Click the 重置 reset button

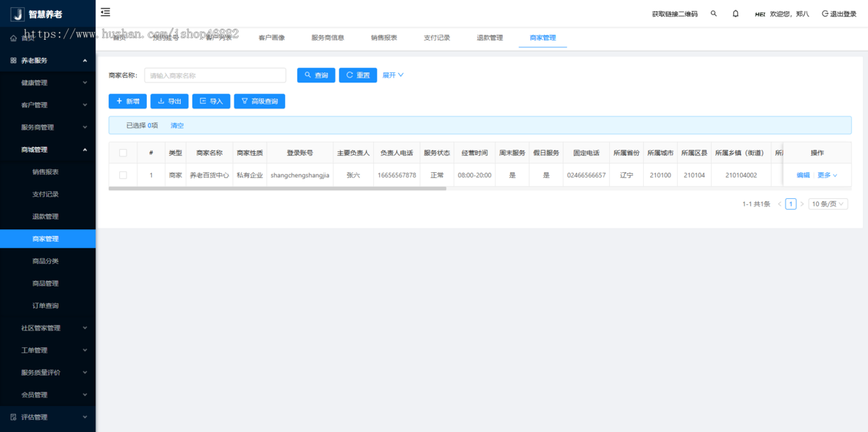(358, 75)
